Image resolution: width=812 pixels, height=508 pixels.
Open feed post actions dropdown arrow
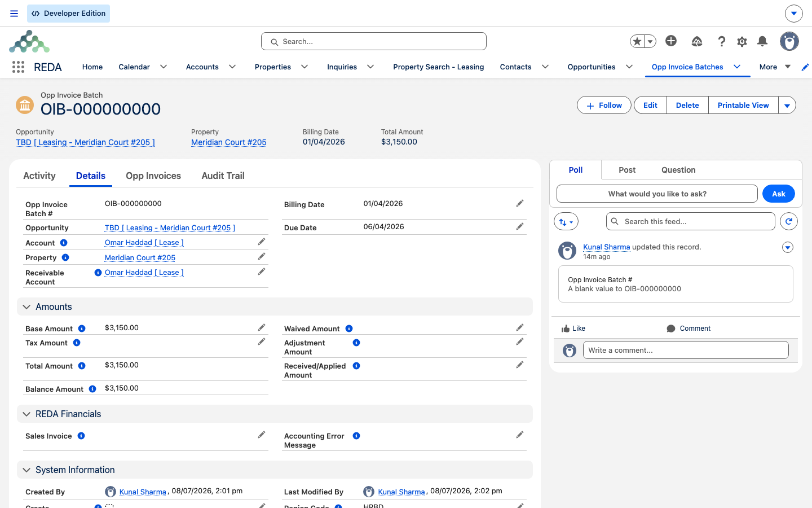[x=788, y=247]
